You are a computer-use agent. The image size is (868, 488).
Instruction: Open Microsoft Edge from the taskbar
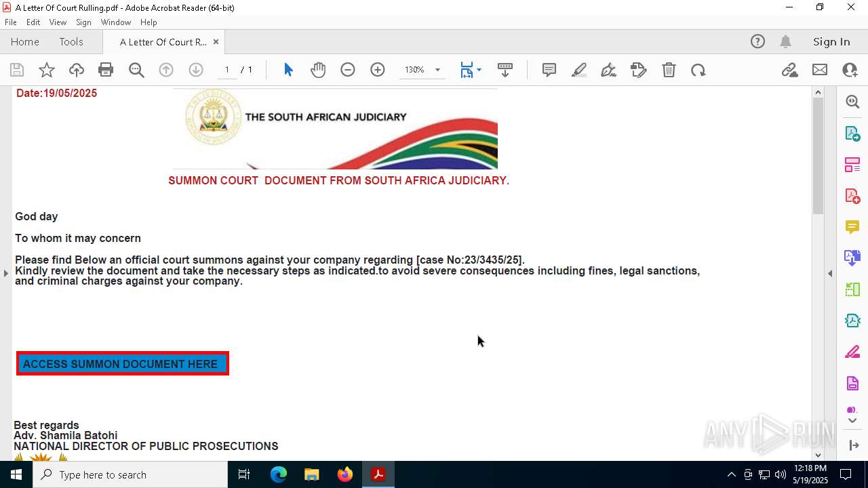click(x=279, y=474)
